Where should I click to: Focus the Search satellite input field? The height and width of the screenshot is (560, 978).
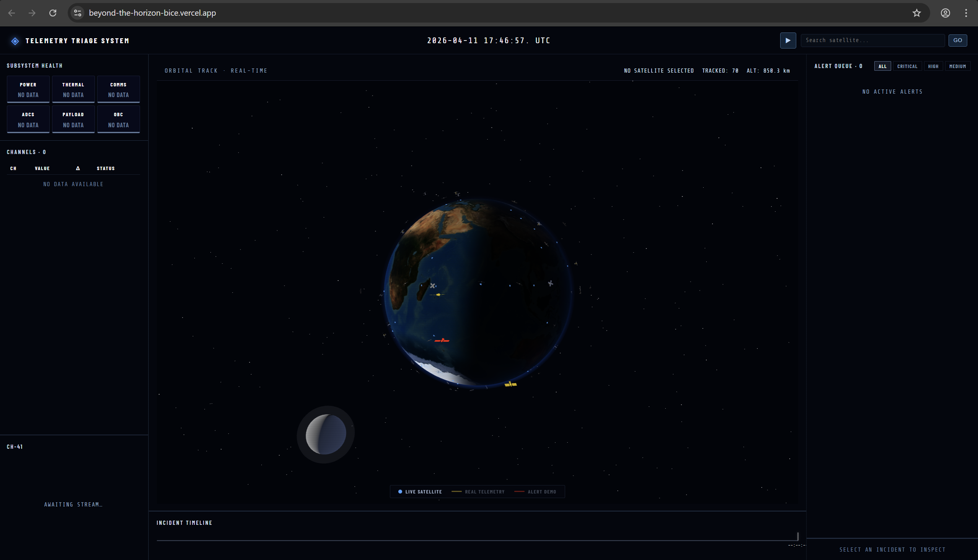(x=872, y=41)
